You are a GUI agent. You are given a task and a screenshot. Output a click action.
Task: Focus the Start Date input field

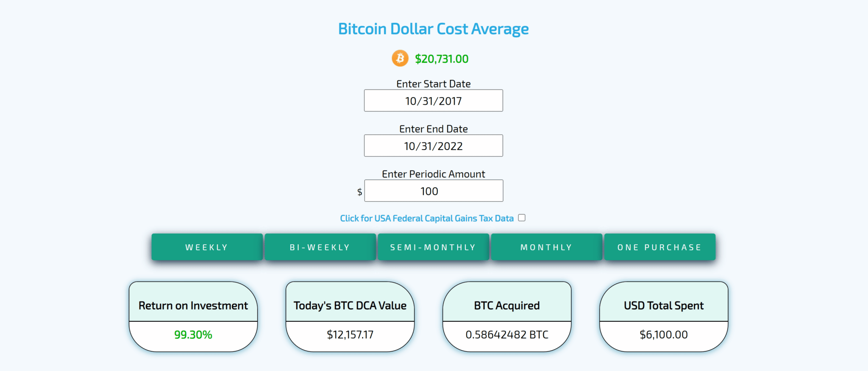[433, 101]
